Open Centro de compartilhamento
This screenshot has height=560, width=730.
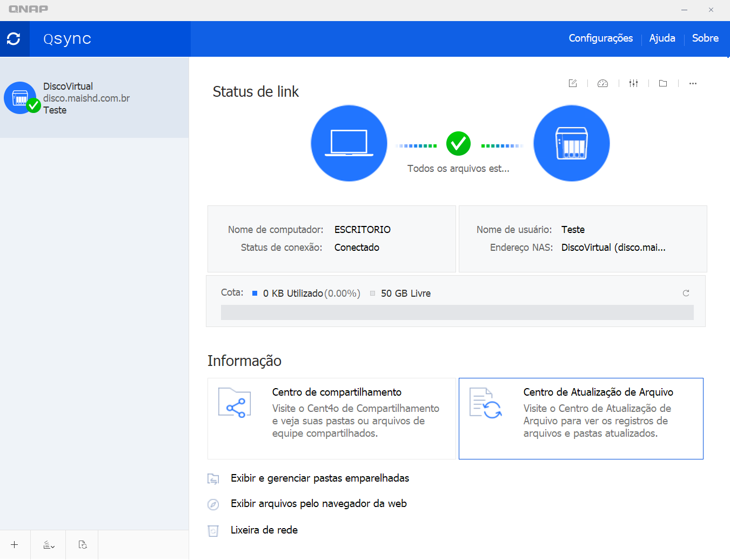[331, 418]
